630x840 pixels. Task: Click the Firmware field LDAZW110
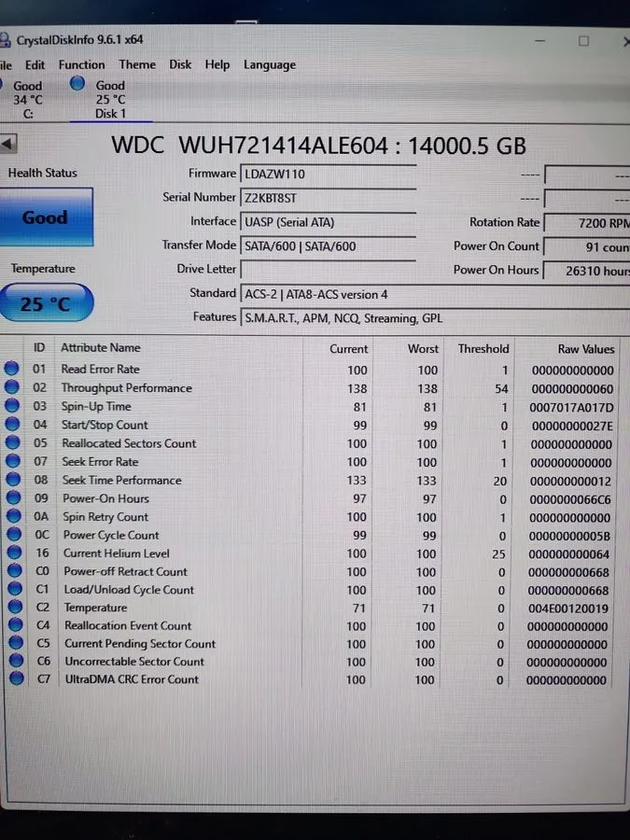(328, 175)
